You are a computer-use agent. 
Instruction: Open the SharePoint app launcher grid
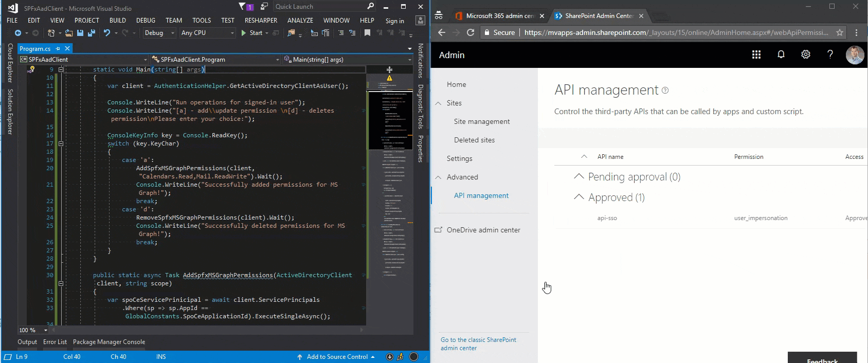pyautogui.click(x=756, y=55)
